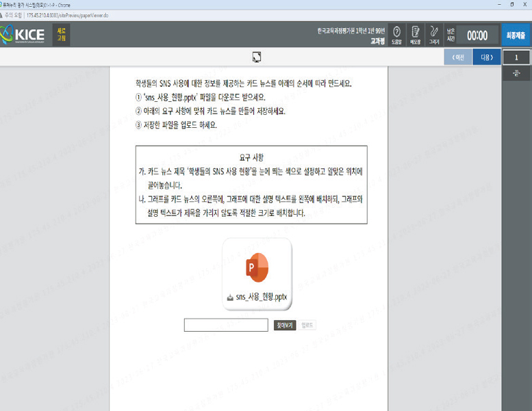Click the fullscreen expand icon

click(257, 57)
